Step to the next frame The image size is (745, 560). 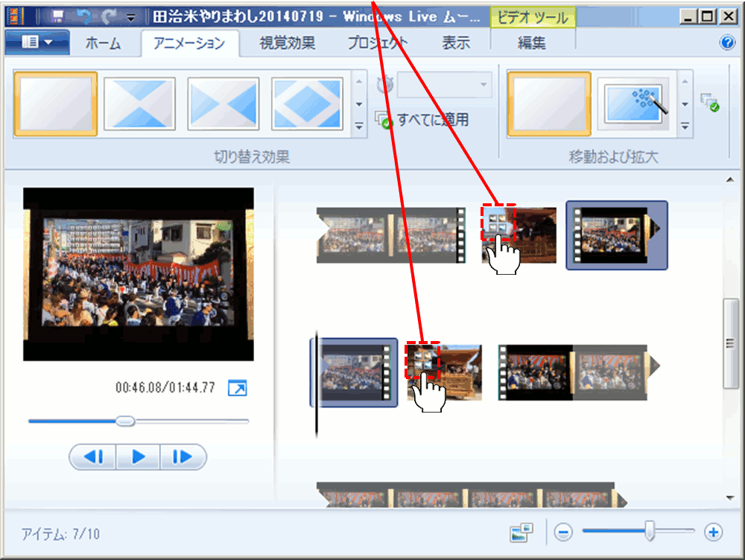(181, 456)
